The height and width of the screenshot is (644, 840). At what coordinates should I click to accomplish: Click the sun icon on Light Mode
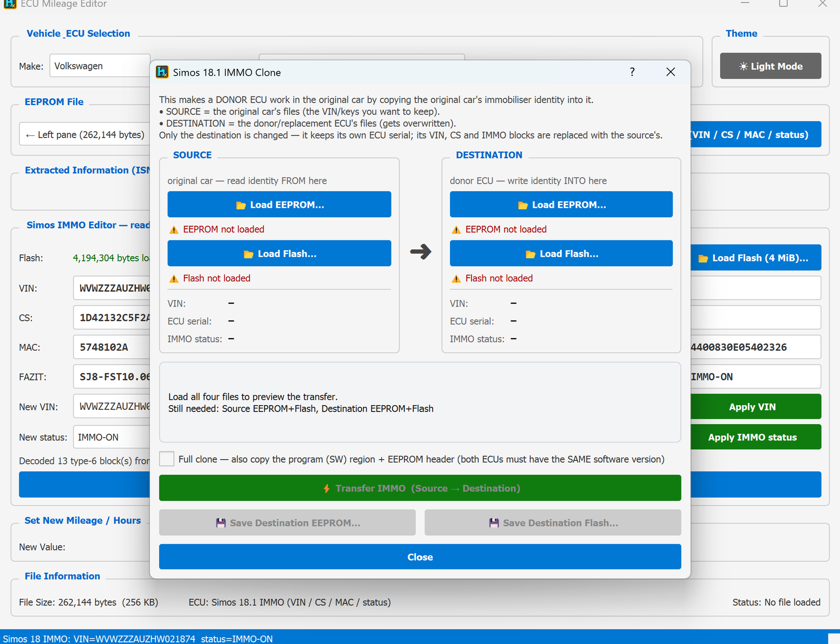(x=743, y=66)
